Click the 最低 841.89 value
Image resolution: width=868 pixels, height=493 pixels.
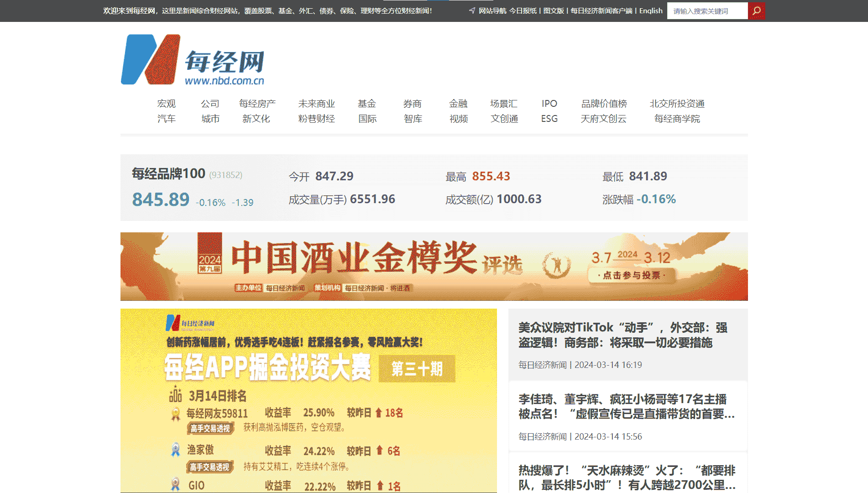point(648,176)
